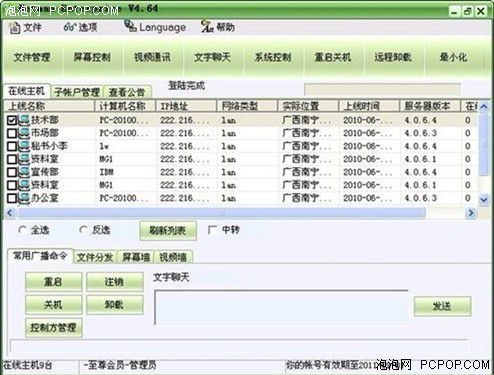Screen dimensions: 494x375
Task: Click 远程卸载 toolbar button
Action: (393, 57)
